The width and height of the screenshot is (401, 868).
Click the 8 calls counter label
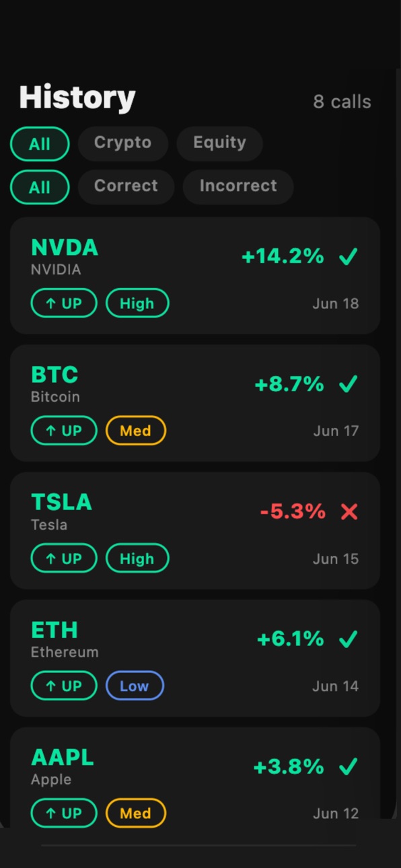coord(342,102)
